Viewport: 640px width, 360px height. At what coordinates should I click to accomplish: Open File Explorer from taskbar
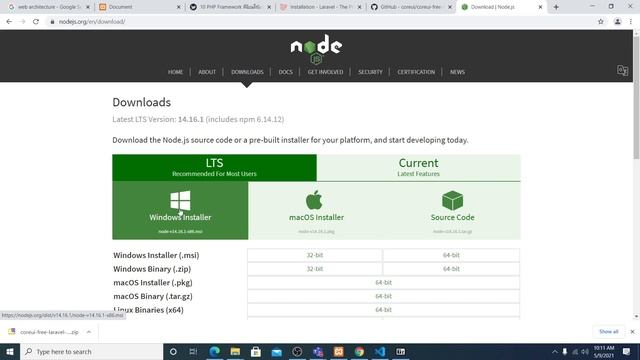[235, 351]
